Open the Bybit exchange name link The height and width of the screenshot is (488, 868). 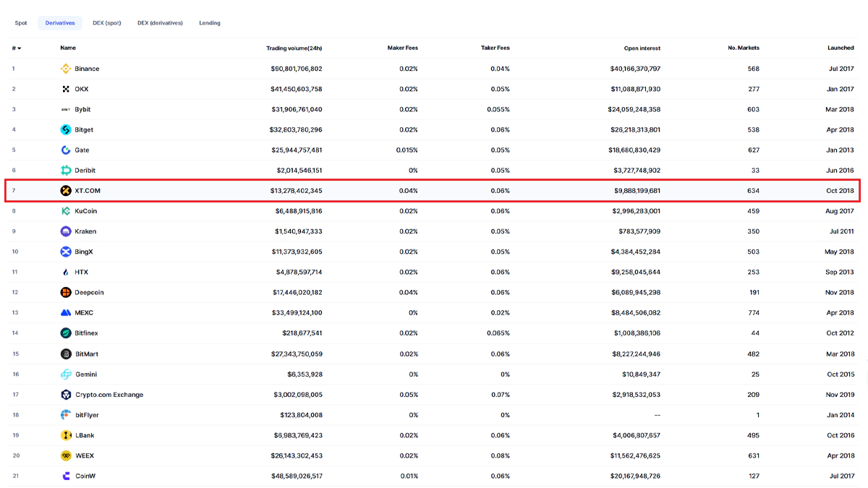point(82,109)
